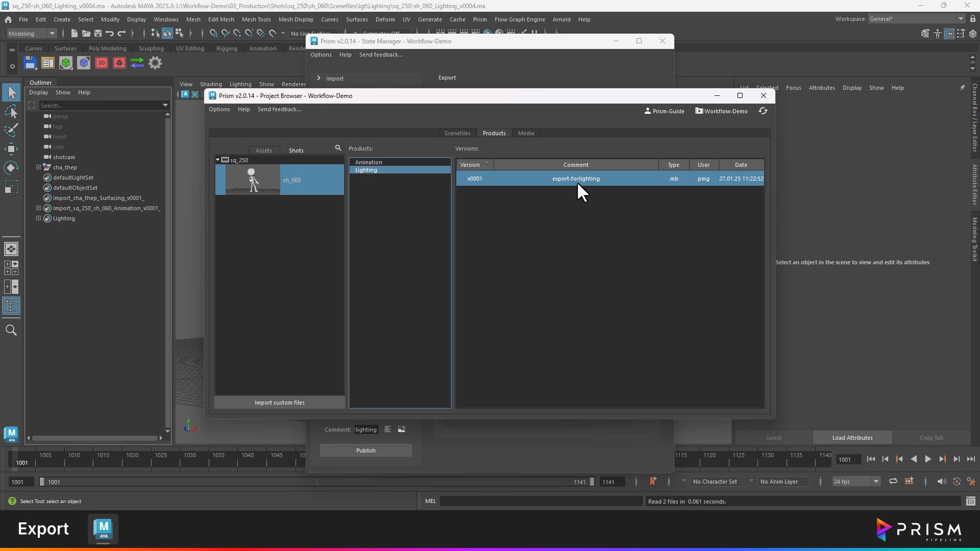The image size is (980, 551).
Task: Click the range slider end handle at 1141
Action: click(x=592, y=482)
